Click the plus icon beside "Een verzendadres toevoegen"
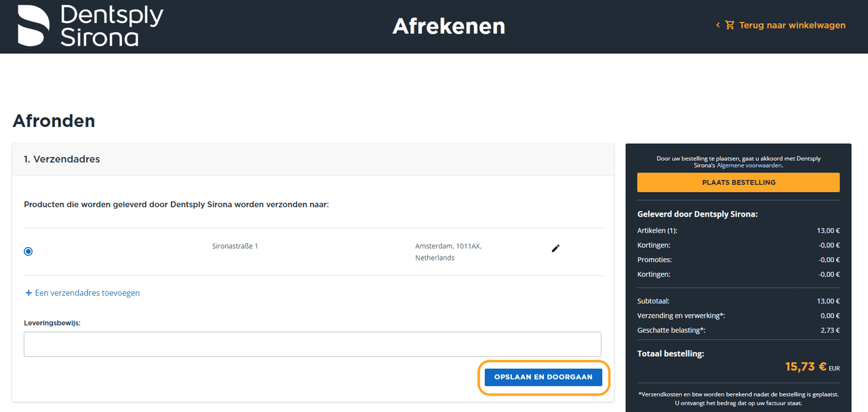The height and width of the screenshot is (412, 868). (28, 293)
